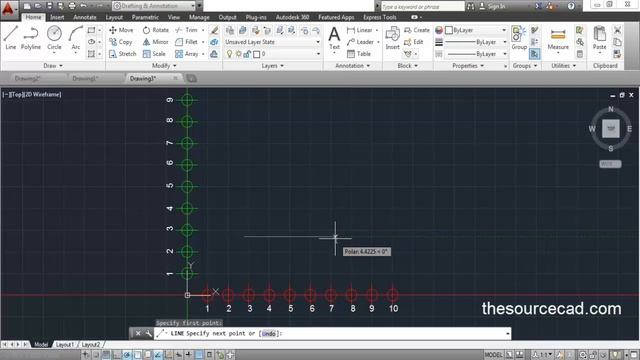This screenshot has height=360, width=640.
Task: Activate the Copy command
Action: pyautogui.click(x=121, y=42)
